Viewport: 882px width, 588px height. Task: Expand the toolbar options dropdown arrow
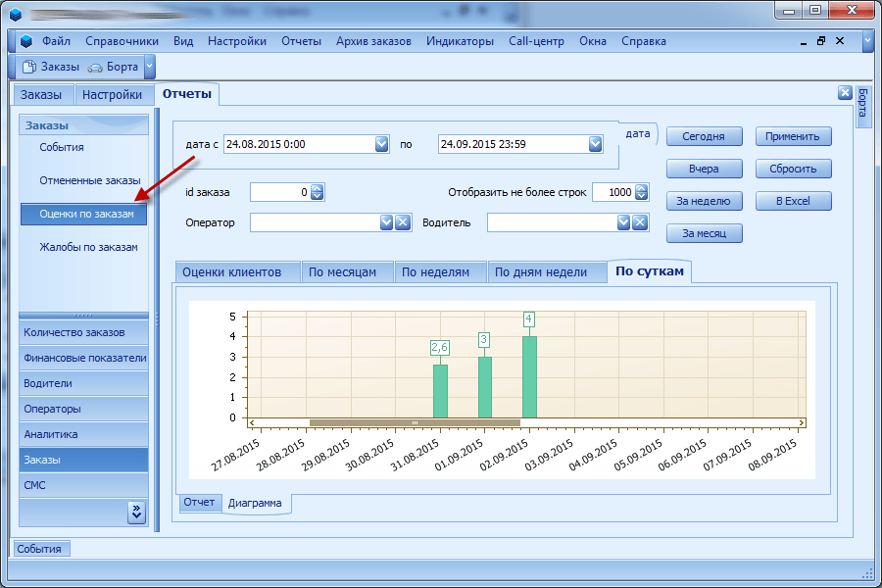[x=150, y=67]
